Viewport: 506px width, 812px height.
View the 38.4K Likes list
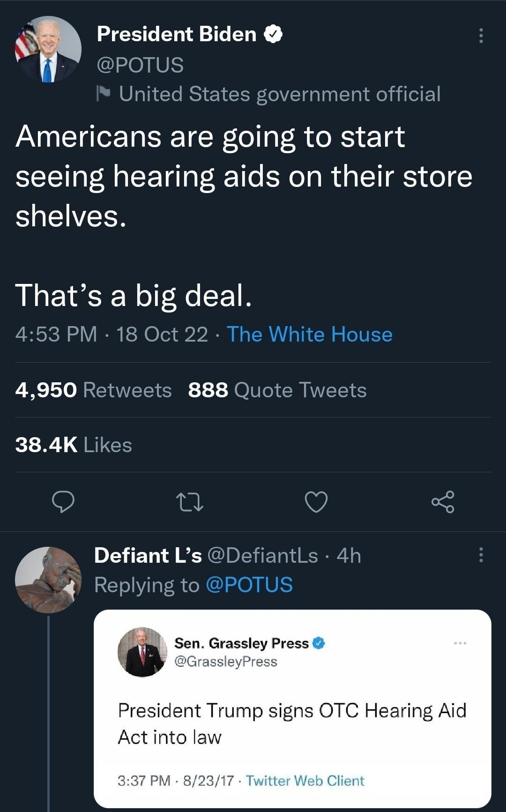pyautogui.click(x=74, y=445)
